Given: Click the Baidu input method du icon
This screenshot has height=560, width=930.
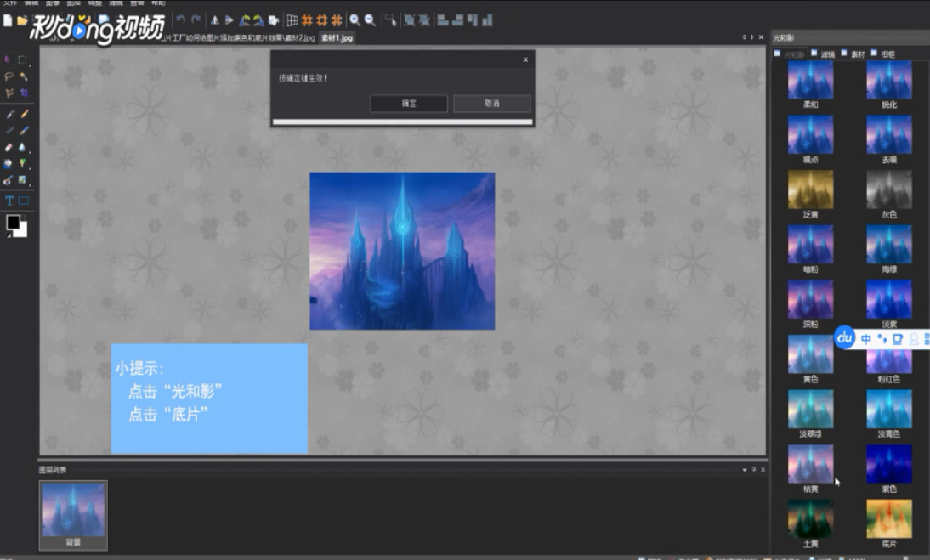Looking at the screenshot, I should 844,337.
